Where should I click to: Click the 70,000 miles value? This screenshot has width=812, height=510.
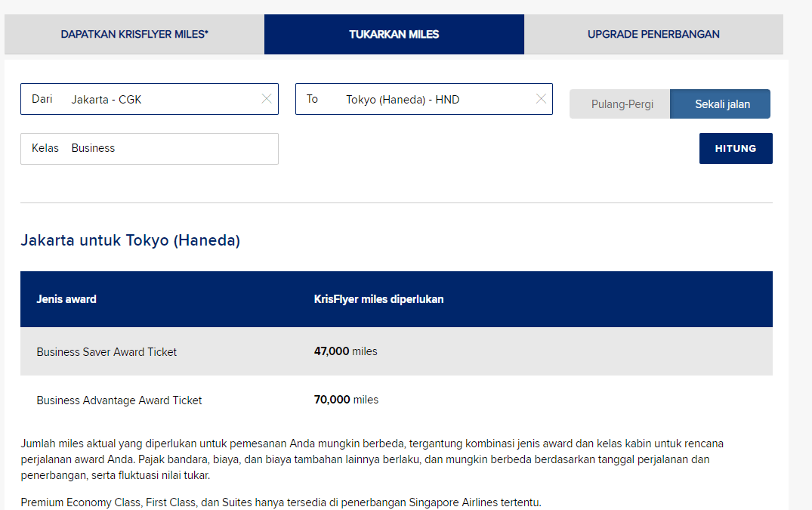coord(346,400)
